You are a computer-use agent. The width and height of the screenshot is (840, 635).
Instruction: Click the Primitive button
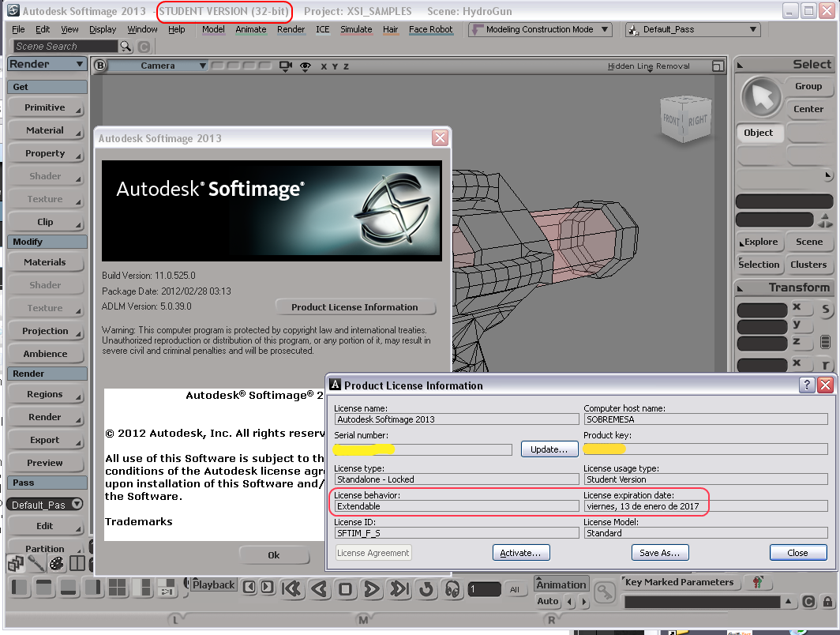(x=47, y=107)
